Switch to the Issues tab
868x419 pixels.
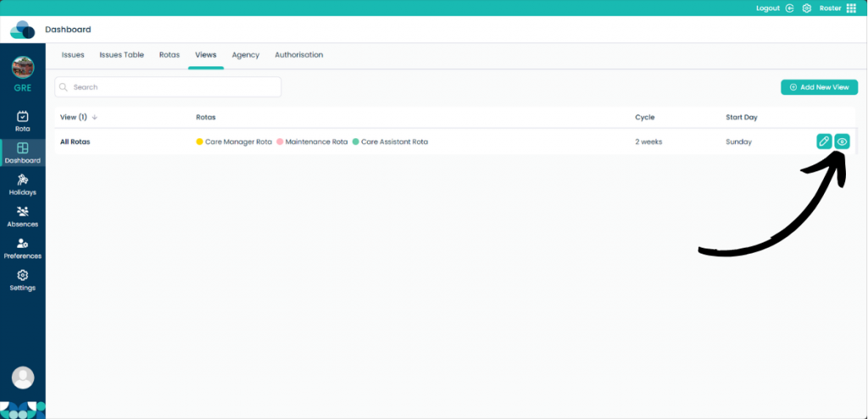click(73, 55)
